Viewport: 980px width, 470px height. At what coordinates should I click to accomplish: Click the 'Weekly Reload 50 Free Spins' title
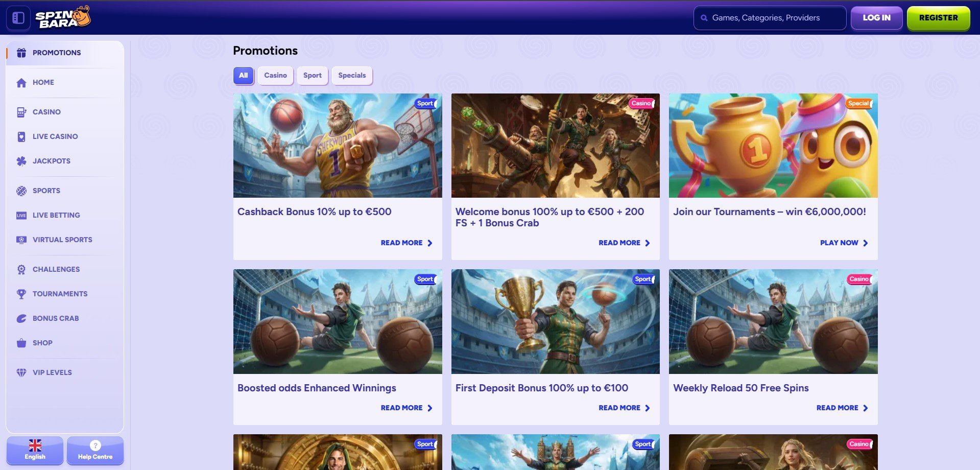coord(741,388)
